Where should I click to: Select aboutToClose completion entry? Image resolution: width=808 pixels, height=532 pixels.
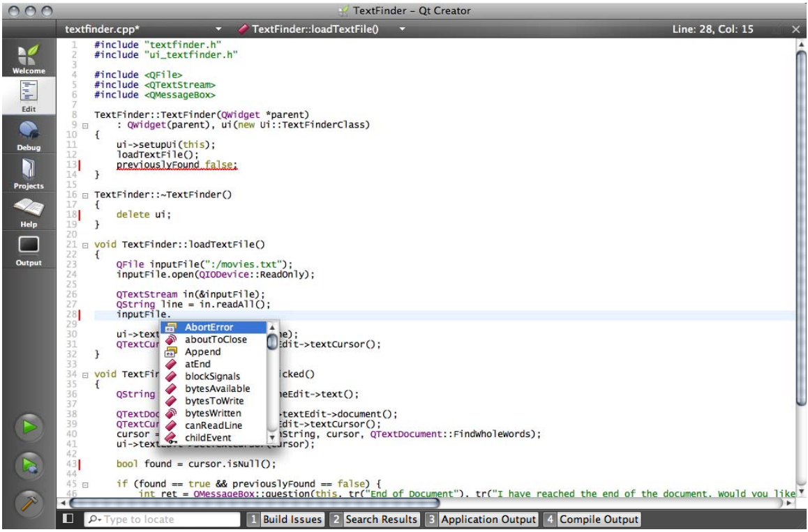214,340
